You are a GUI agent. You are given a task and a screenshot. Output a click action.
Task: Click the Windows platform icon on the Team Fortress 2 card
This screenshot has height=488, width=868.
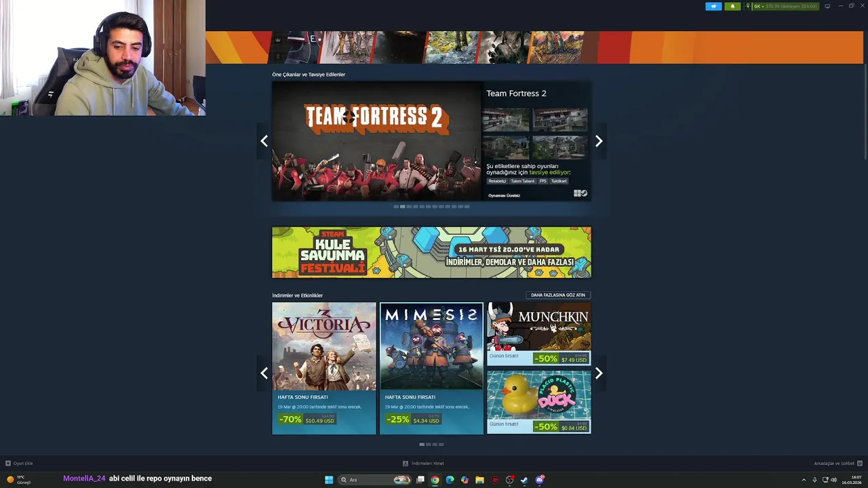coord(577,193)
